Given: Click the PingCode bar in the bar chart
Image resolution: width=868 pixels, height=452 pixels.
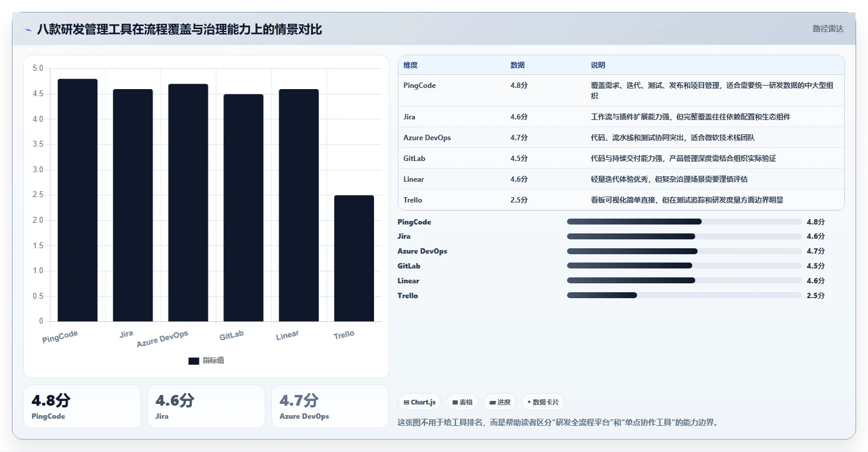Looking at the screenshot, I should pos(78,200).
